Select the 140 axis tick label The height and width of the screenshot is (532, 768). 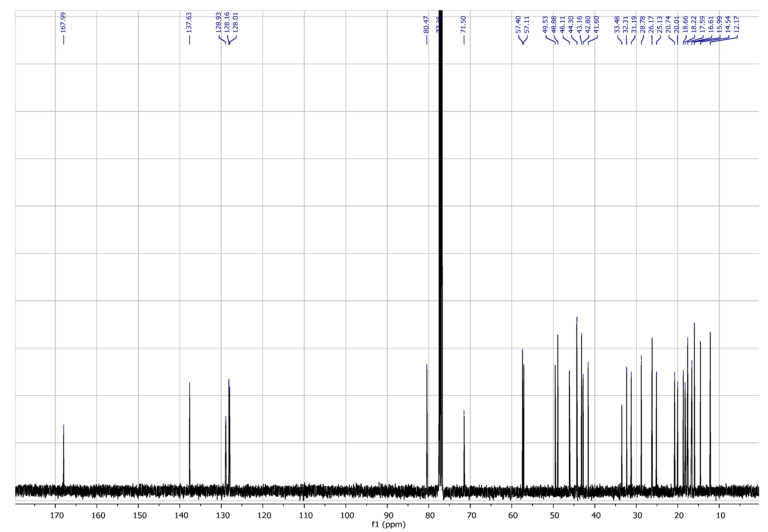181,516
